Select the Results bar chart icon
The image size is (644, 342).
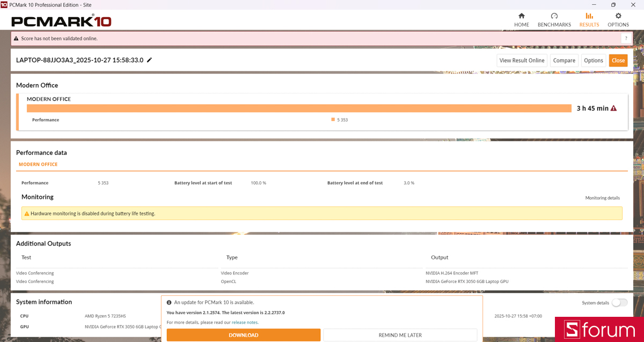click(x=589, y=16)
